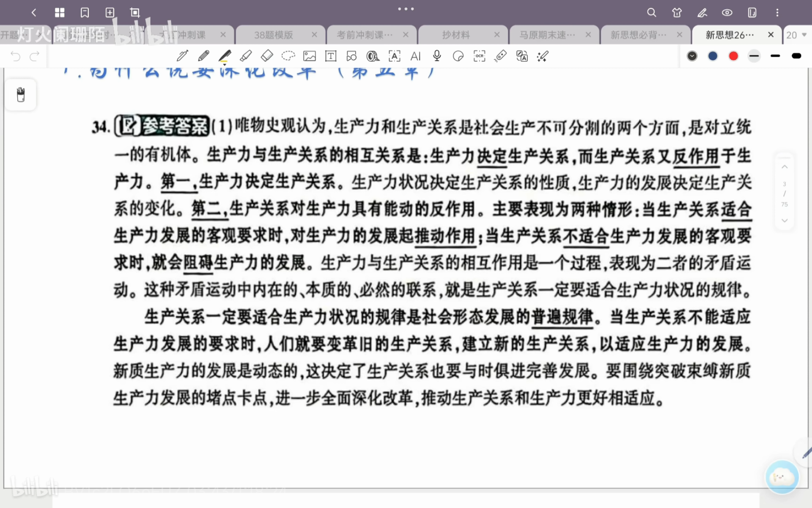
Task: Select the lasso selection tool
Action: point(288,56)
